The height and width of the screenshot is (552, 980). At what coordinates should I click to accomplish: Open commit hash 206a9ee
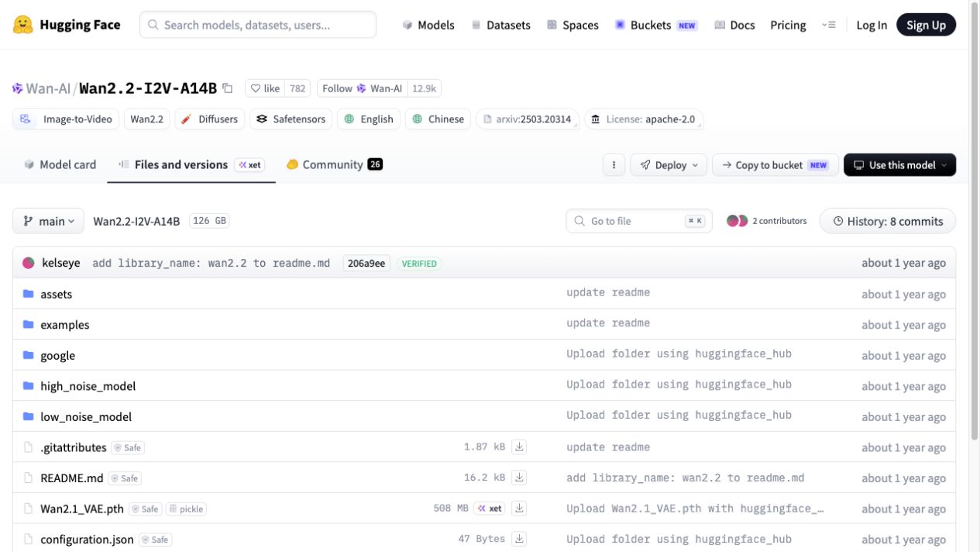(366, 264)
